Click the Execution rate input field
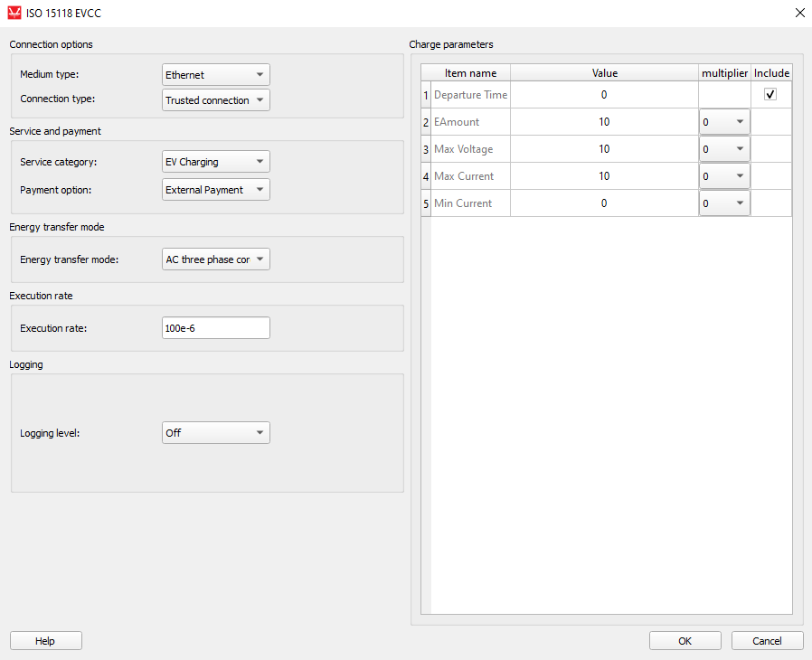Viewport: 812px width, 660px height. [216, 327]
